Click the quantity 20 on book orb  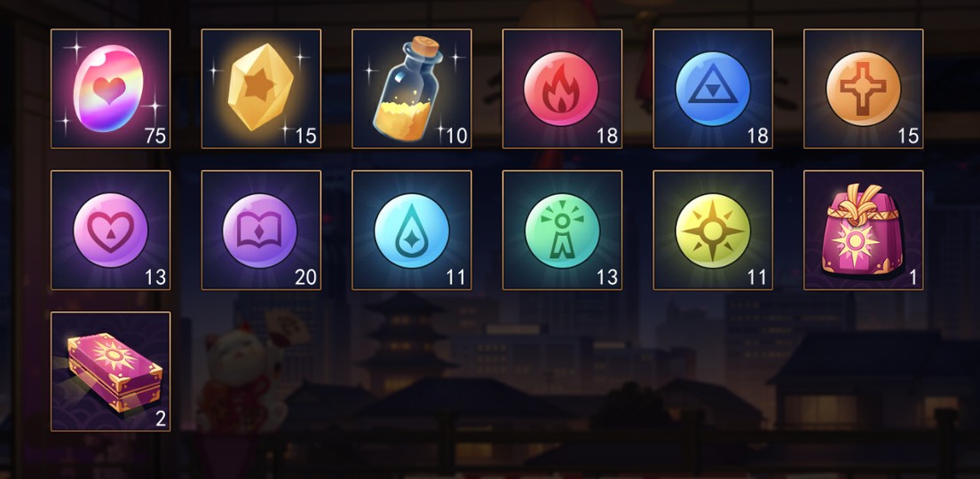click(305, 278)
